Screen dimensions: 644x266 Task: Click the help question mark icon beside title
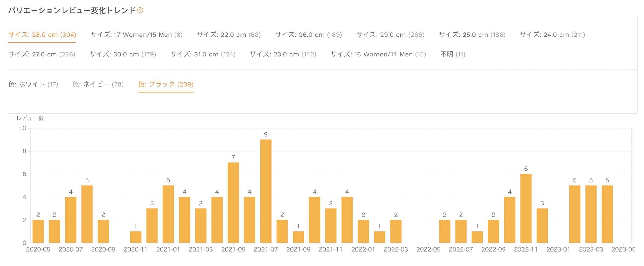coord(140,10)
